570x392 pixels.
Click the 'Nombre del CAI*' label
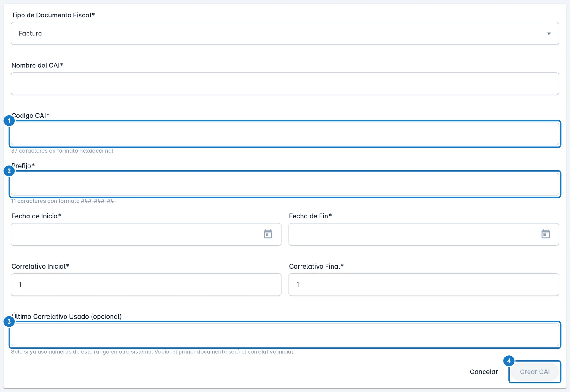[37, 66]
